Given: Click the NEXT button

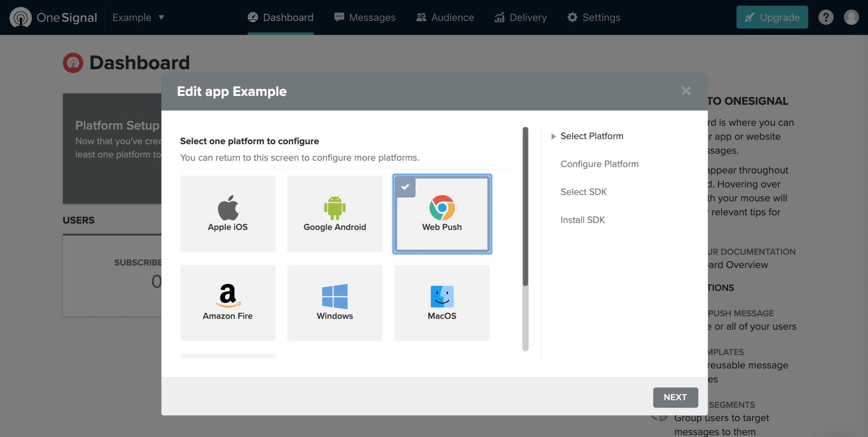Looking at the screenshot, I should pos(675,397).
